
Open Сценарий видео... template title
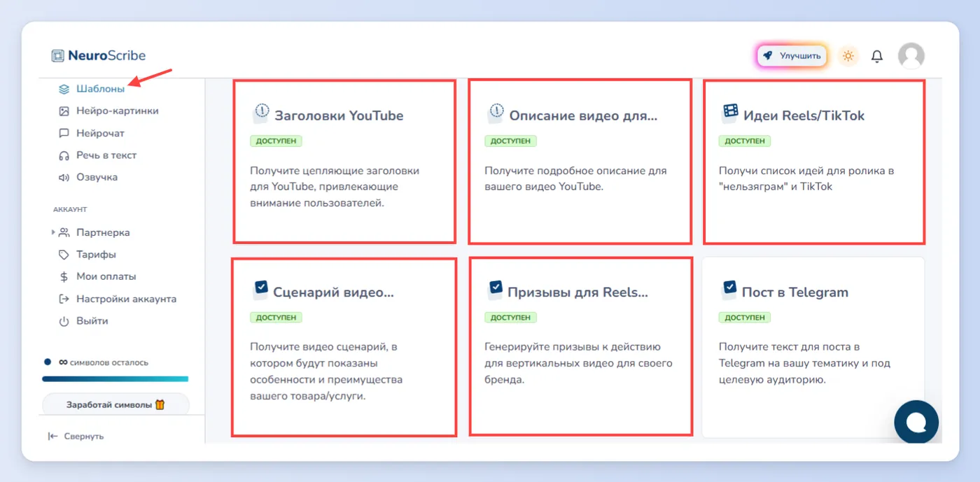334,292
